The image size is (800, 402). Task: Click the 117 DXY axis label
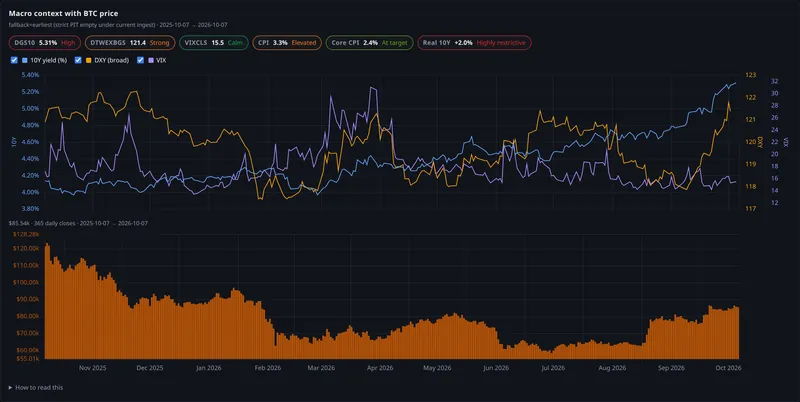tap(751, 209)
